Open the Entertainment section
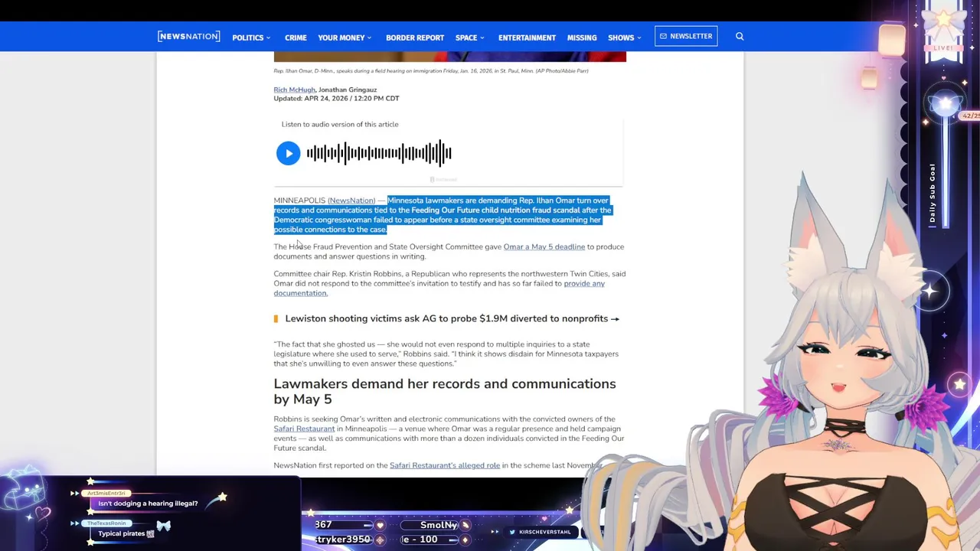Image resolution: width=980 pixels, height=551 pixels. coord(527,37)
